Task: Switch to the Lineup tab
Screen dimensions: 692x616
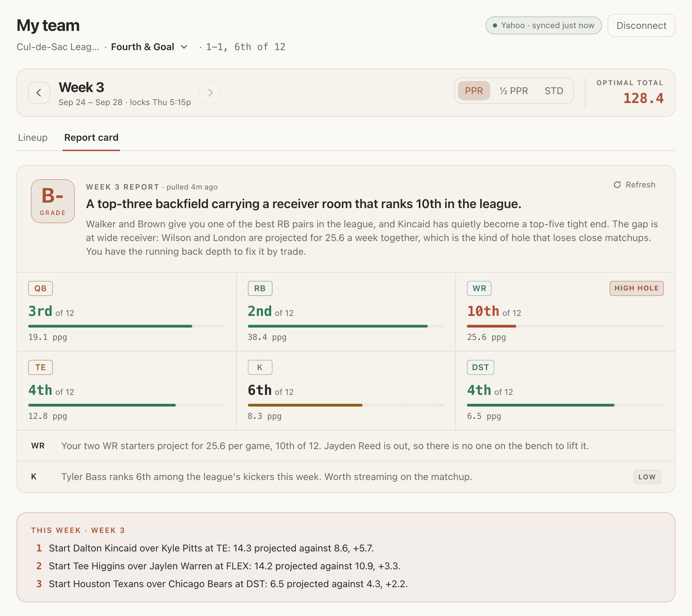Action: pos(33,137)
